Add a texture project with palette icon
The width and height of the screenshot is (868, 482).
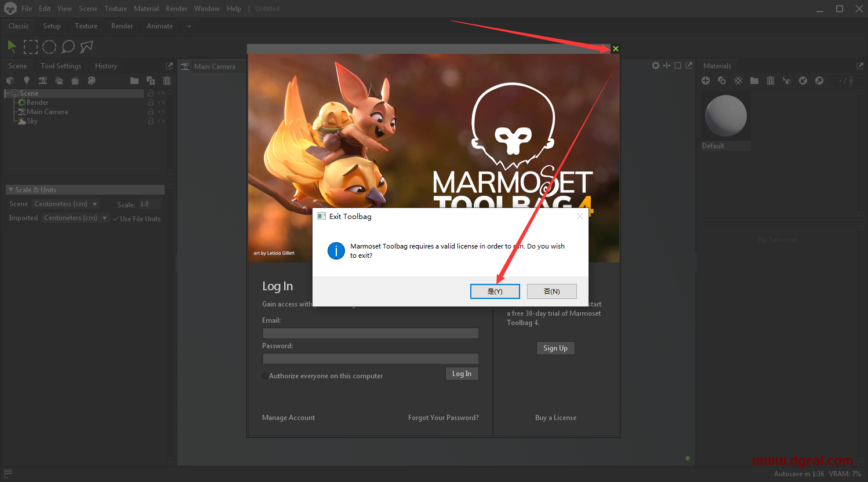(92, 81)
